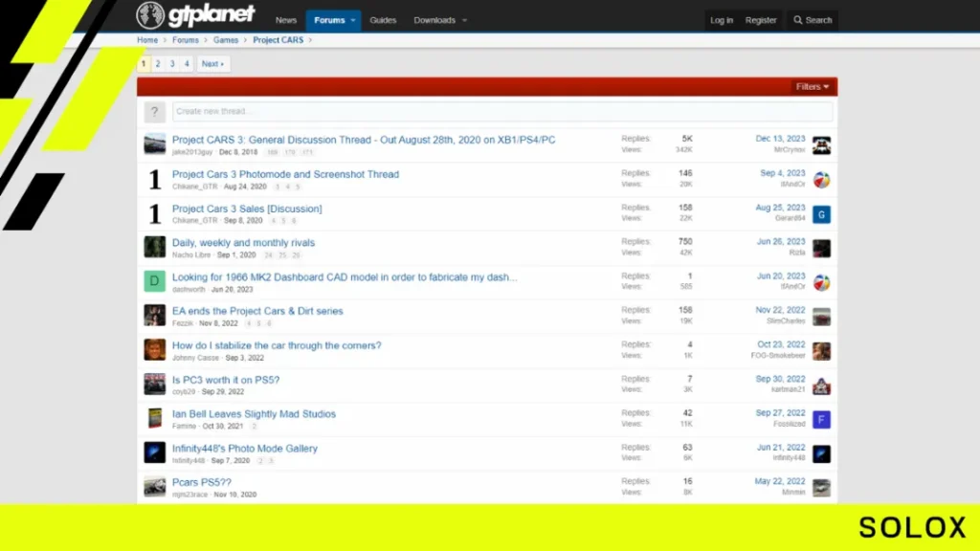Open MrCrynox last-poster avatar

821,145
